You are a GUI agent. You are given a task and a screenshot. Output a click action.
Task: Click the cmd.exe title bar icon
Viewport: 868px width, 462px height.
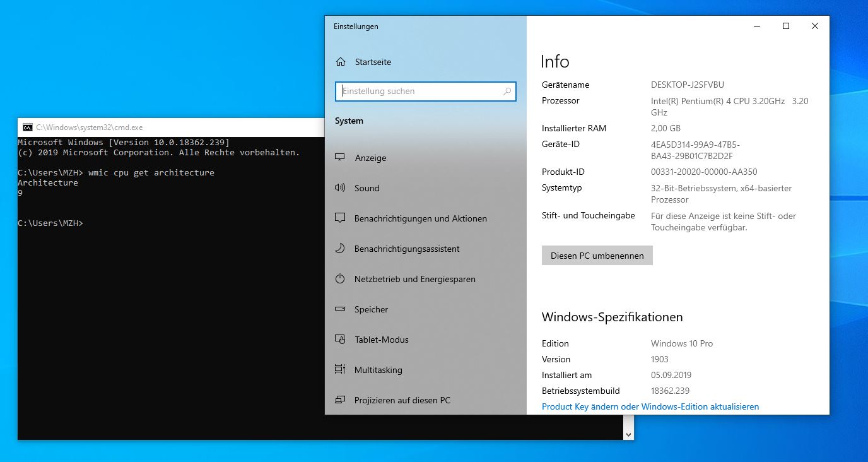(x=27, y=127)
